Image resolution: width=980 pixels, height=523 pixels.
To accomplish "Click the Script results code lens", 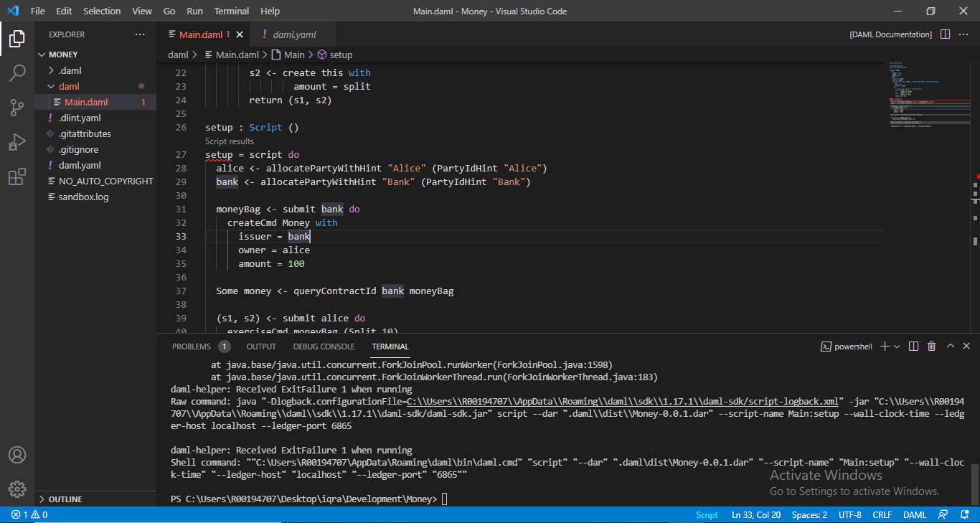I will pyautogui.click(x=230, y=141).
